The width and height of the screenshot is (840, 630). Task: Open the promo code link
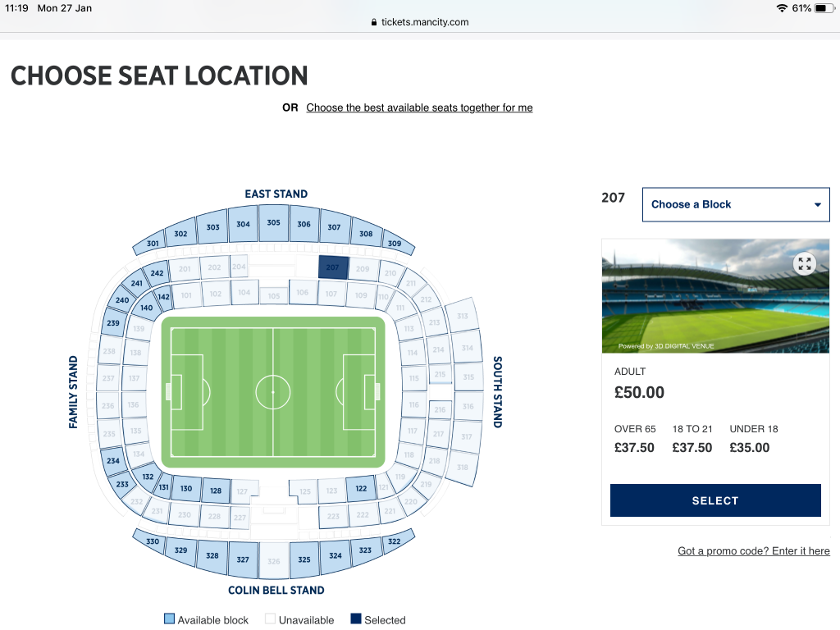point(753,550)
